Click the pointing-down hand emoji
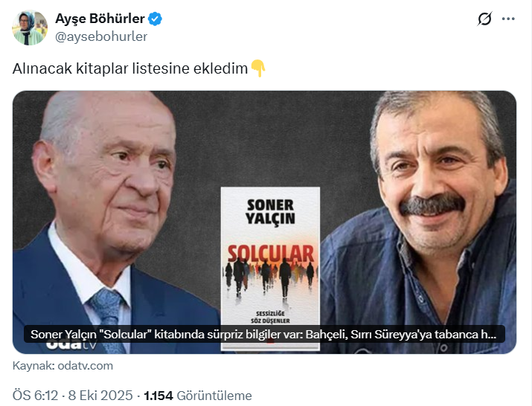The width and height of the screenshot is (532, 406). [258, 68]
